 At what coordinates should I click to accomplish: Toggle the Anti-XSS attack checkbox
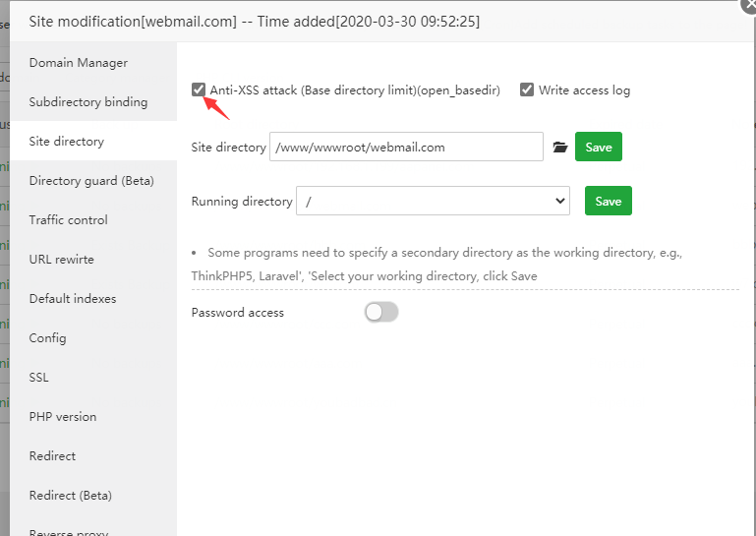coord(200,89)
